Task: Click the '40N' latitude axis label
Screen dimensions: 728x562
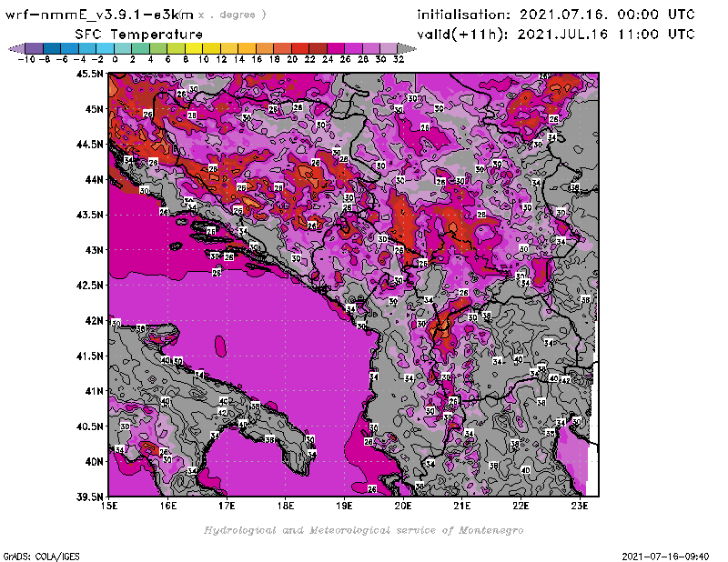Action: coord(95,461)
